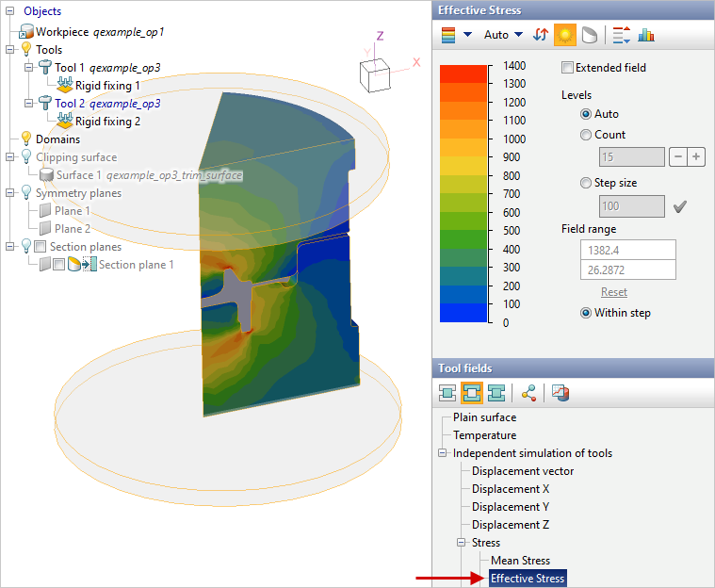The height and width of the screenshot is (588, 715).
Task: Toggle the Tools lightbulb visibility icon
Action: pos(25,49)
